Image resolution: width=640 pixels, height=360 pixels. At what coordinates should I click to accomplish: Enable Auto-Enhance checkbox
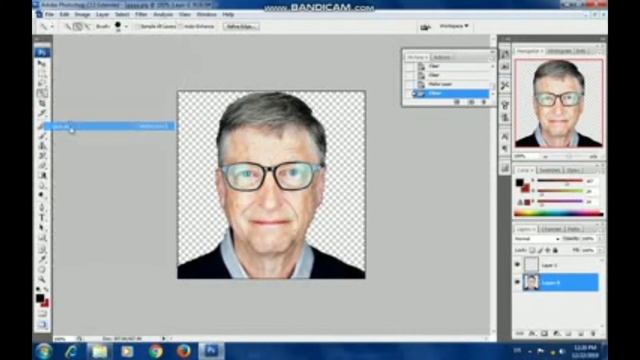[181, 27]
